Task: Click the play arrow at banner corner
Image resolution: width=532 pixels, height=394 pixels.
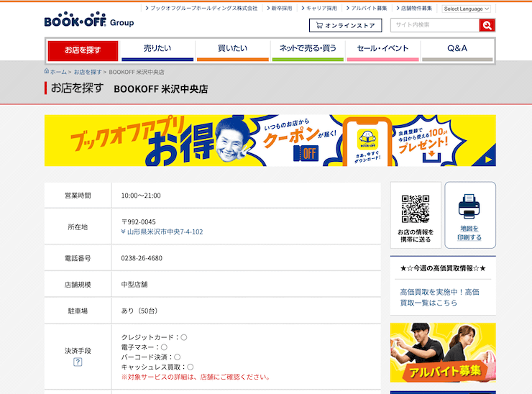Action: [x=488, y=160]
